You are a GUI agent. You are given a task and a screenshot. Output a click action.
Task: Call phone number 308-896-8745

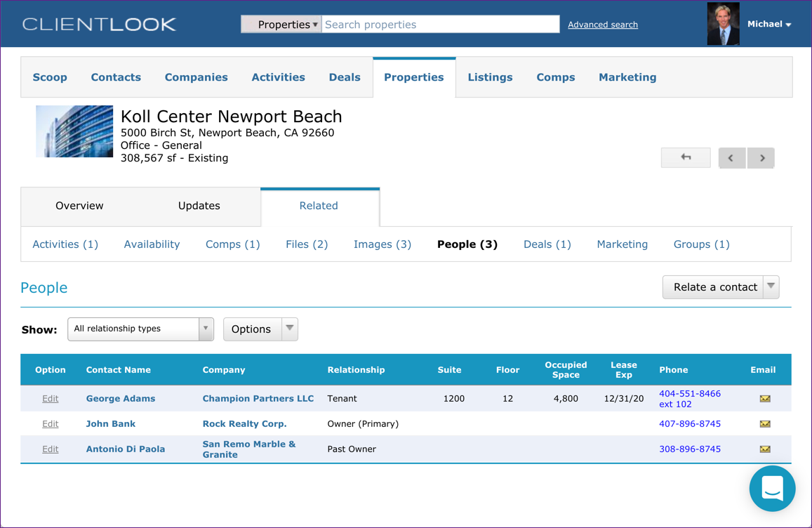(690, 449)
